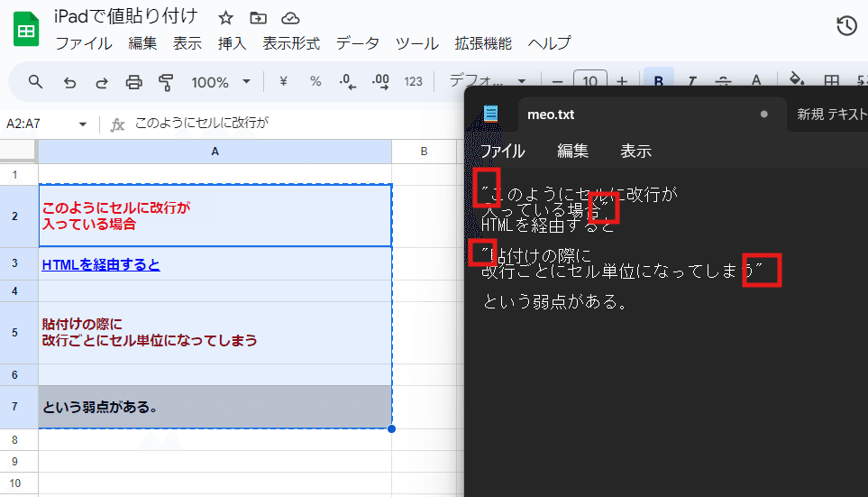Decrease decimal places
The width and height of the screenshot is (868, 497).
(347, 82)
